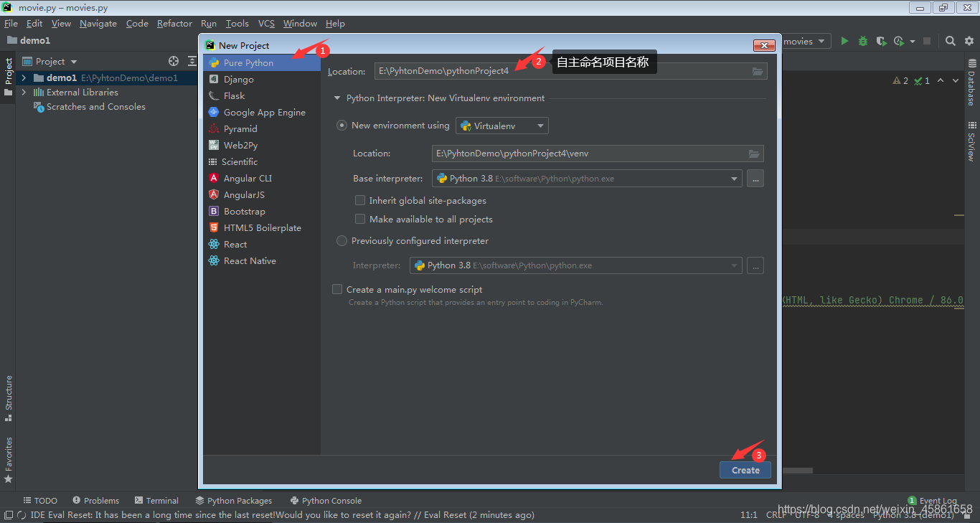
Task: Open the Interpreter combo box
Action: (x=575, y=265)
